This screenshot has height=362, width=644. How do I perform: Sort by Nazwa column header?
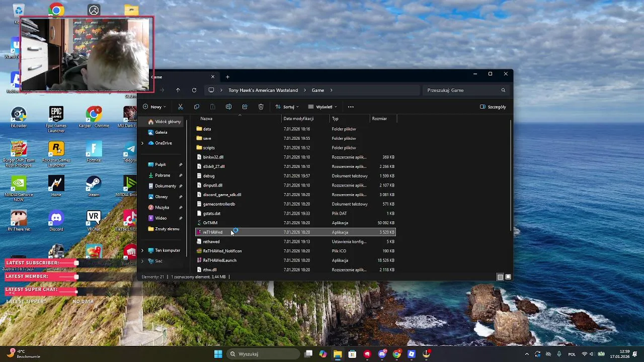(239, 119)
